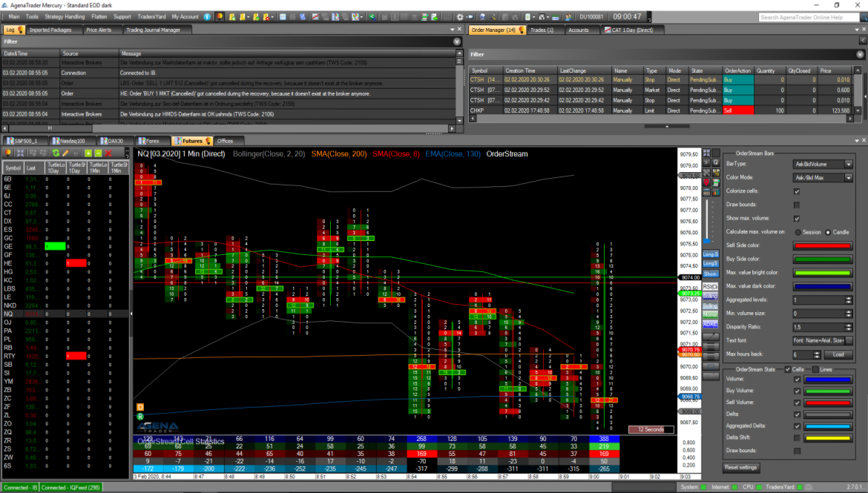Click the green share icon in main toolbar

point(372,16)
